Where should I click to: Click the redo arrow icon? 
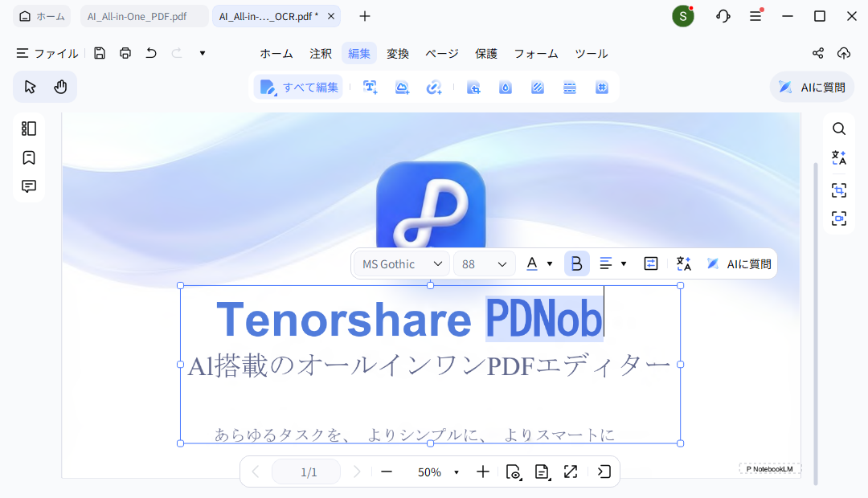click(177, 53)
